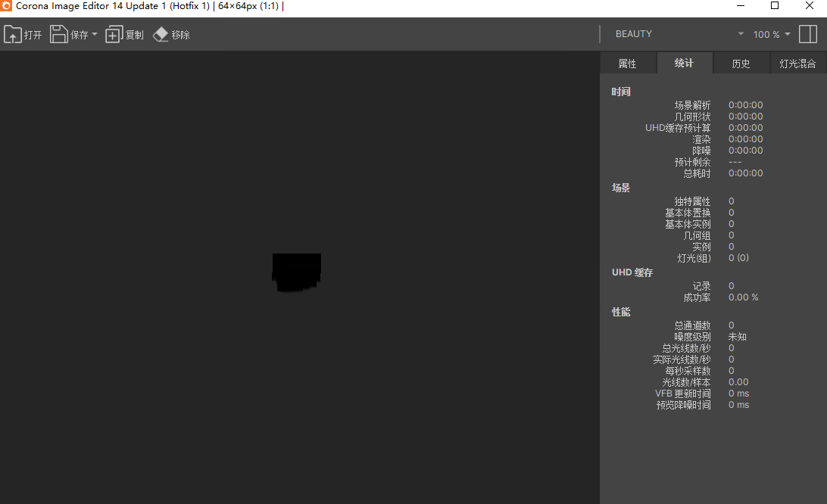This screenshot has height=504, width=827.
Task: Toggle the side panel layout icon
Action: pos(808,34)
